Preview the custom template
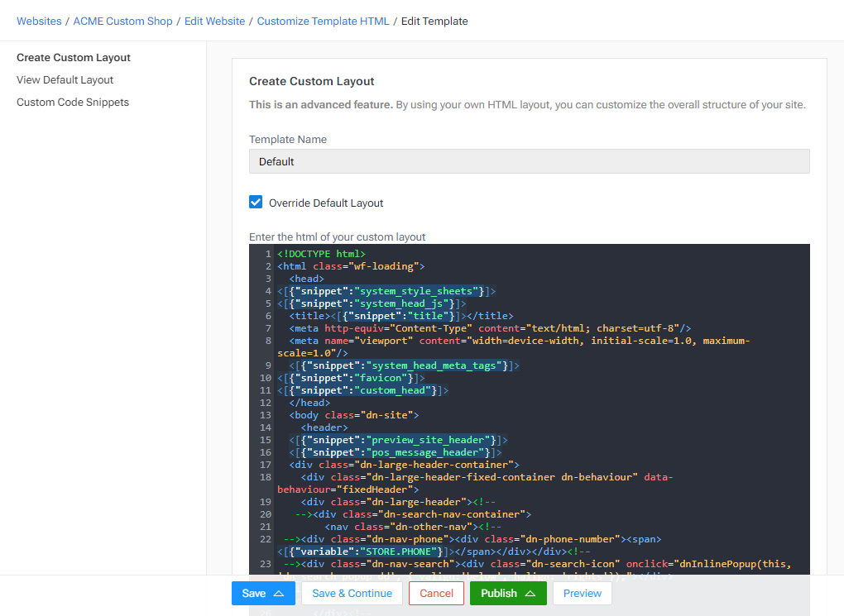The width and height of the screenshot is (844, 616). (582, 593)
